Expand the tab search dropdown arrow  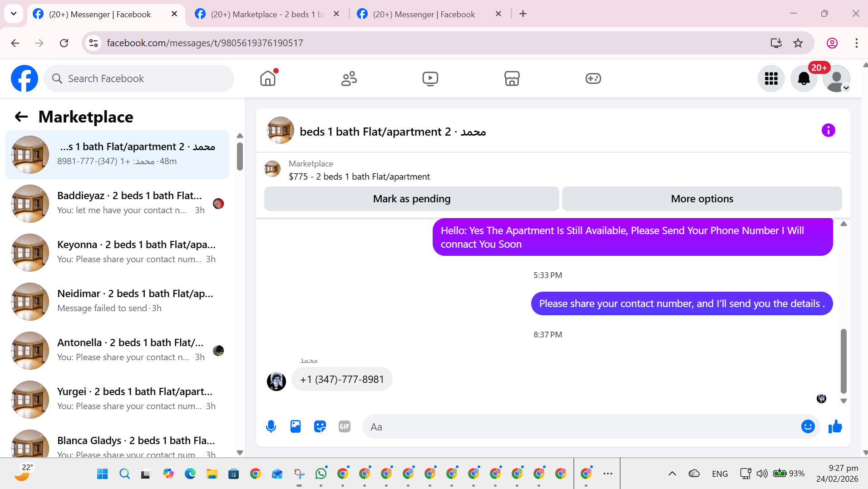pos(14,14)
